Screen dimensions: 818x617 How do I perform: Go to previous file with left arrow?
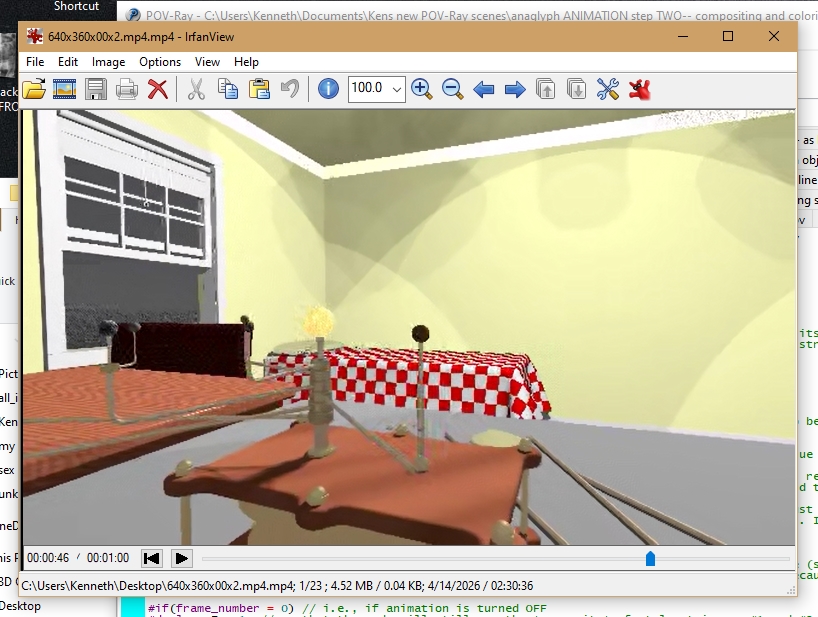click(x=483, y=89)
